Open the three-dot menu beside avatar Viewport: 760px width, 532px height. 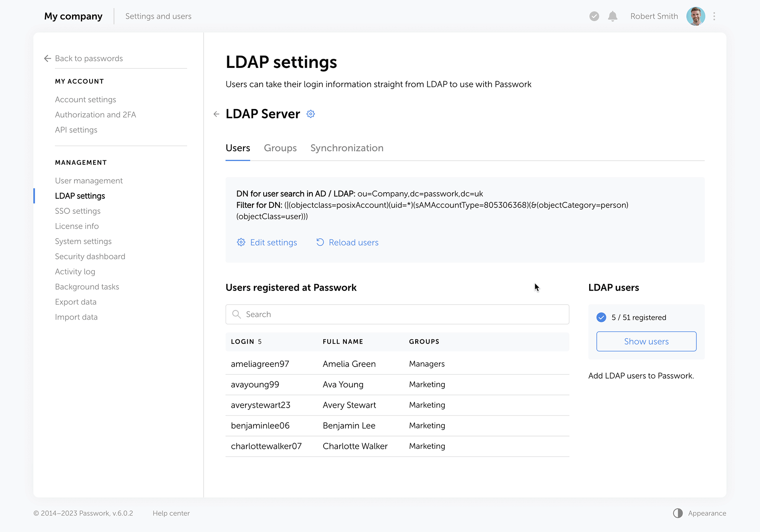714,16
